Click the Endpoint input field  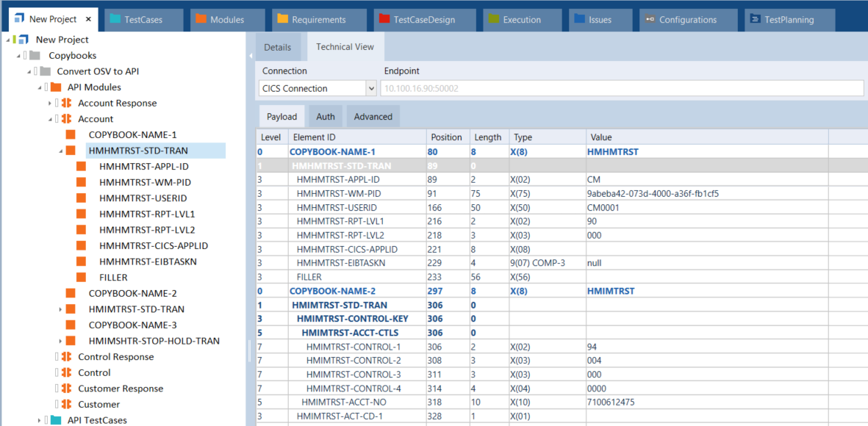pyautogui.click(x=621, y=89)
